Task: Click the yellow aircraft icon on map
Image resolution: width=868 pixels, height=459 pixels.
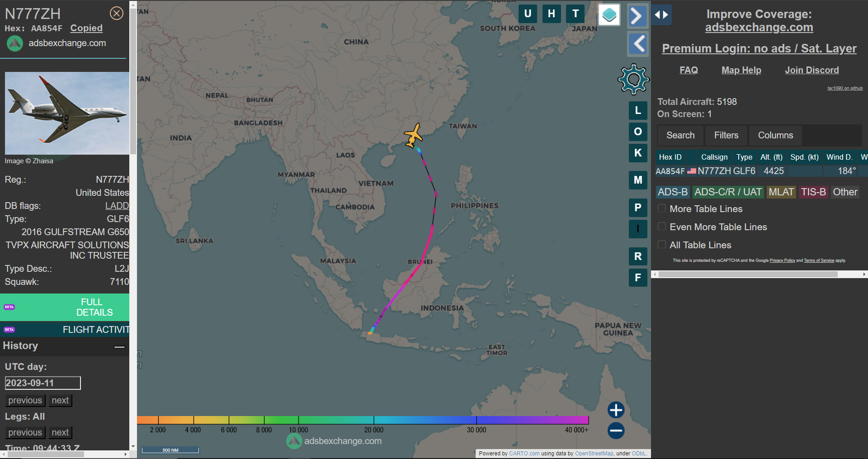Action: coord(413,135)
